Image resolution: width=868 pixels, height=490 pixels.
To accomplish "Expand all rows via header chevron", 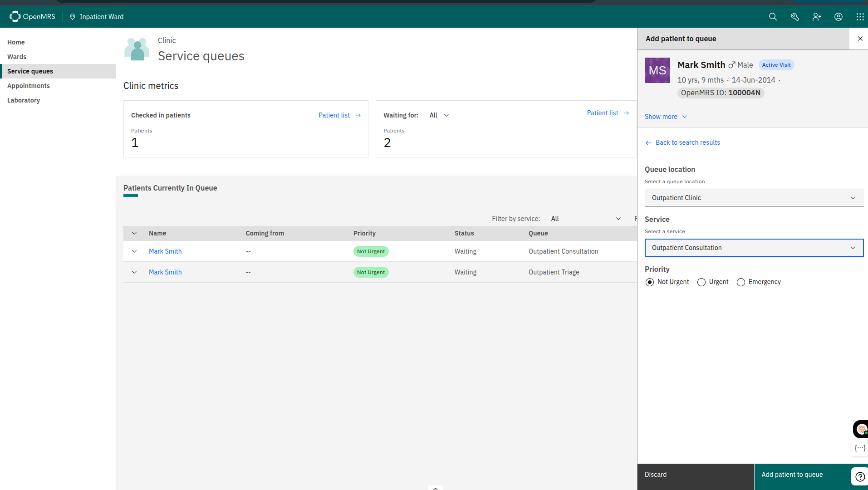I will click(x=134, y=233).
